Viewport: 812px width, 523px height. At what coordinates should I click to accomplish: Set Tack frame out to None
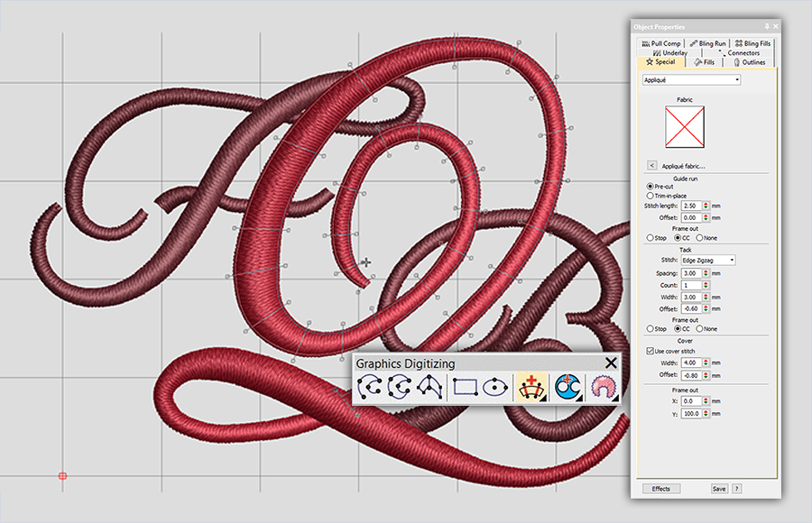(701, 329)
